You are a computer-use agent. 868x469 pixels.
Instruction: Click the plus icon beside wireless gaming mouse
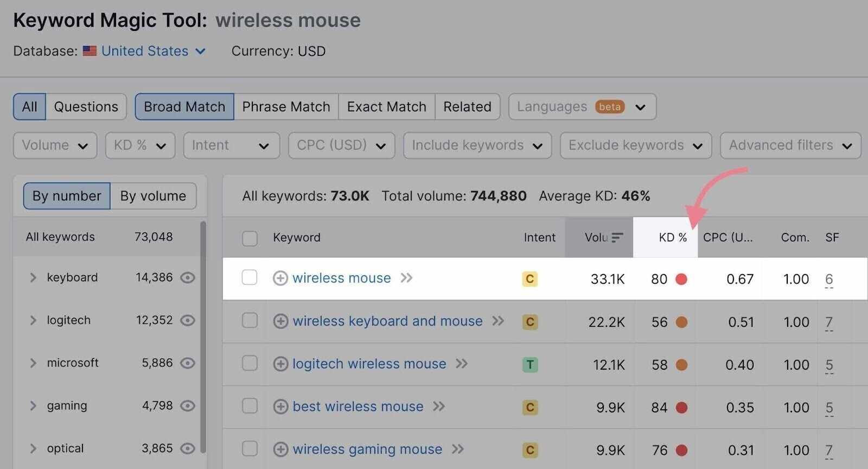click(280, 449)
